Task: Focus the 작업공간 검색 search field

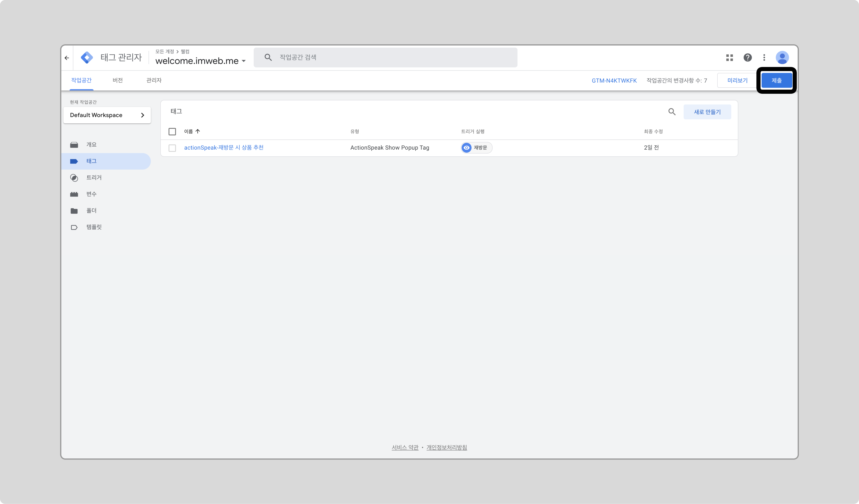Action: 385,57
